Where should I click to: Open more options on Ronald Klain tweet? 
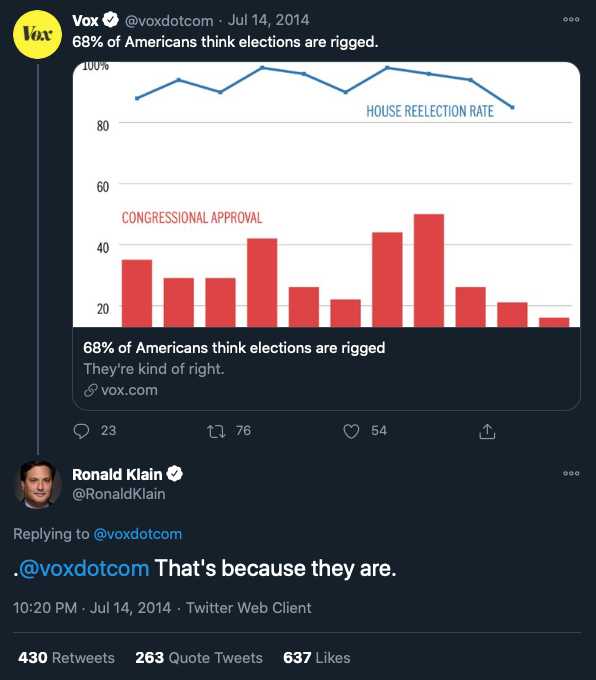[571, 473]
